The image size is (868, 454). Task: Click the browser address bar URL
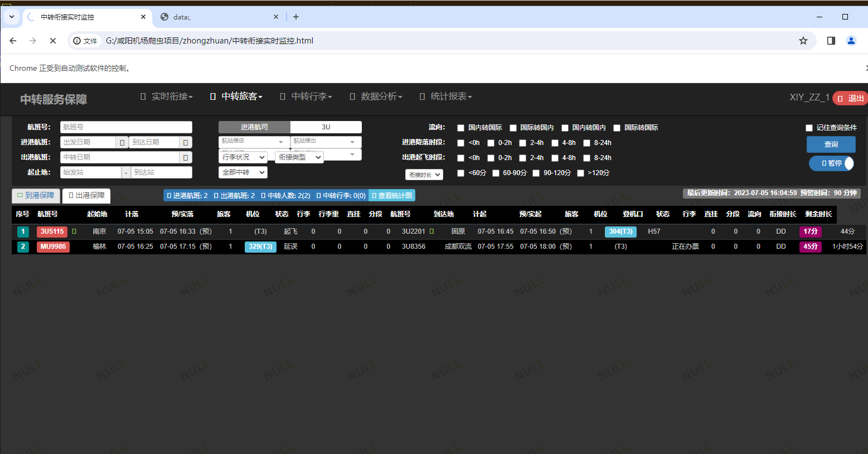click(x=210, y=41)
